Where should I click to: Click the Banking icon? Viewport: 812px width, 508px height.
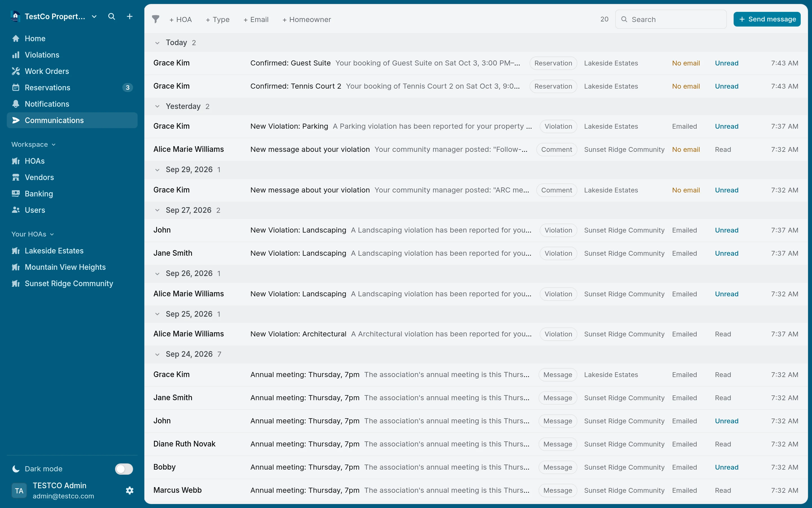(16, 194)
